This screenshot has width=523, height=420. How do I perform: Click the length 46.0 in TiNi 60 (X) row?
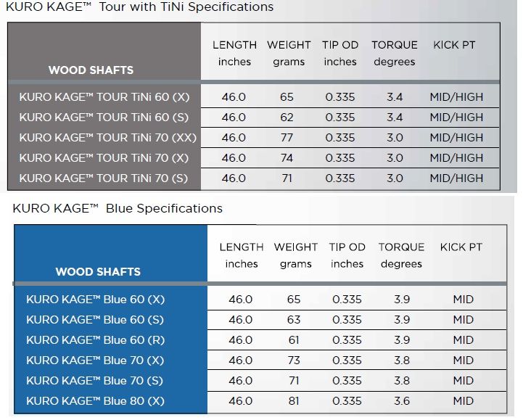234,97
